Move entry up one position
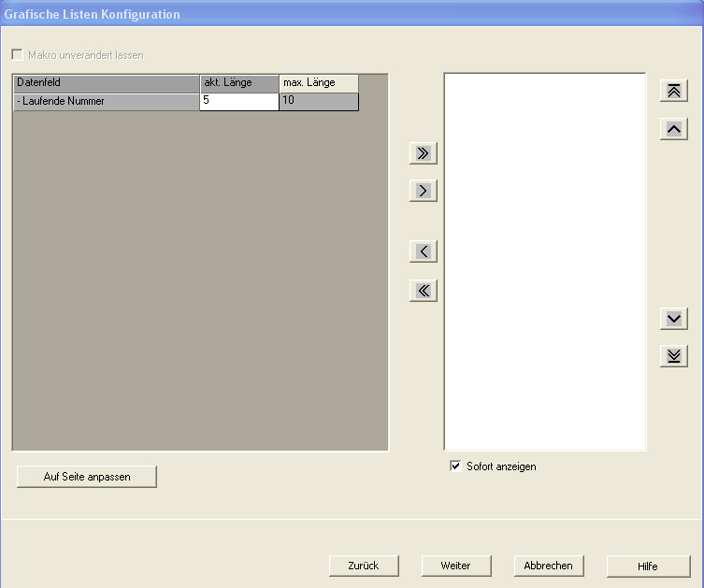 (x=673, y=129)
